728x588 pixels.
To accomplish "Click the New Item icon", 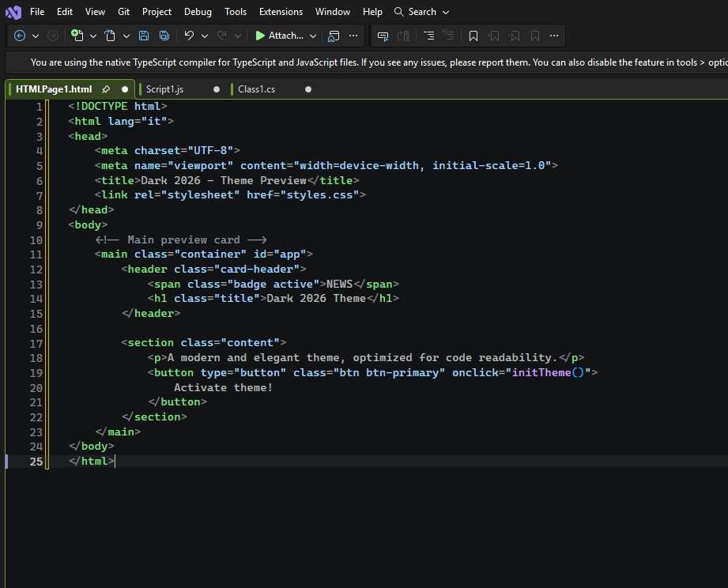I will [x=77, y=36].
